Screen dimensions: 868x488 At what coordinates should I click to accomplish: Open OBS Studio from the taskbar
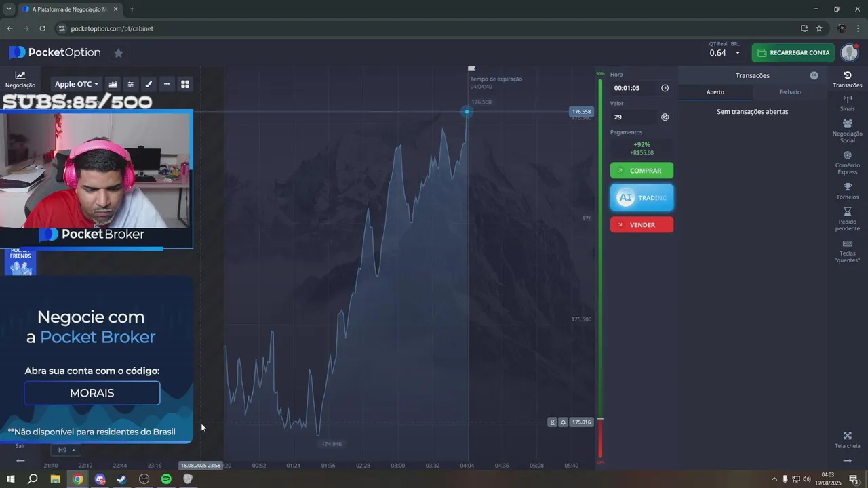coord(144,479)
